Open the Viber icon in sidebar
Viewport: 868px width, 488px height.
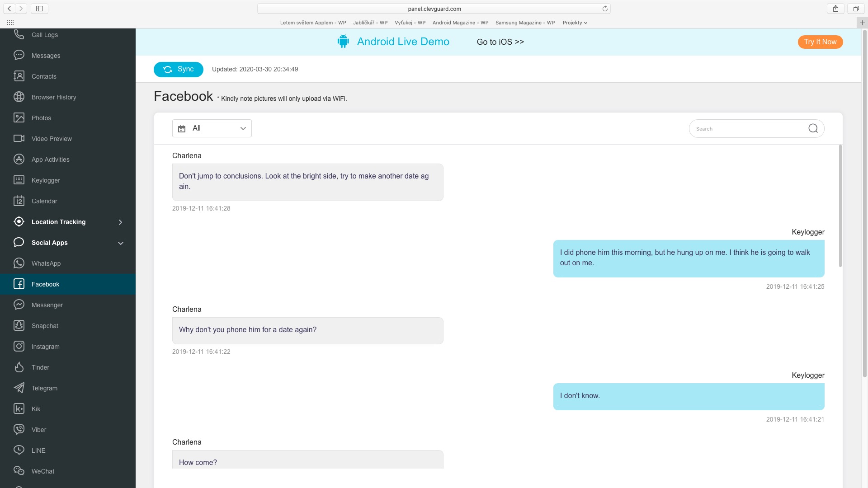point(19,430)
